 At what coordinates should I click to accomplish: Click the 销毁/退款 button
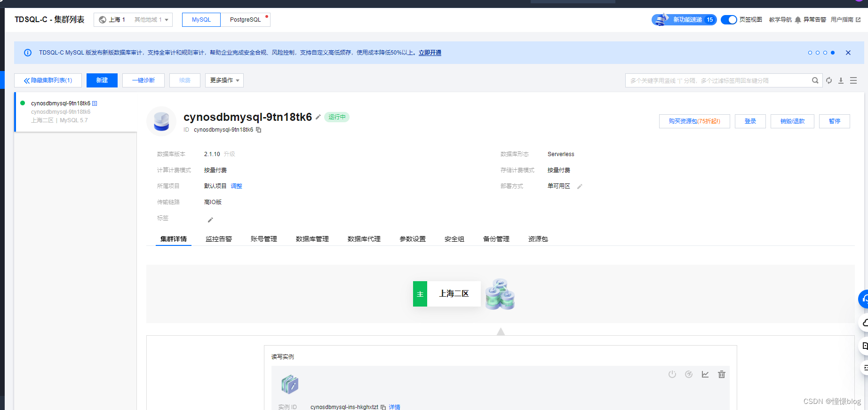coord(792,121)
